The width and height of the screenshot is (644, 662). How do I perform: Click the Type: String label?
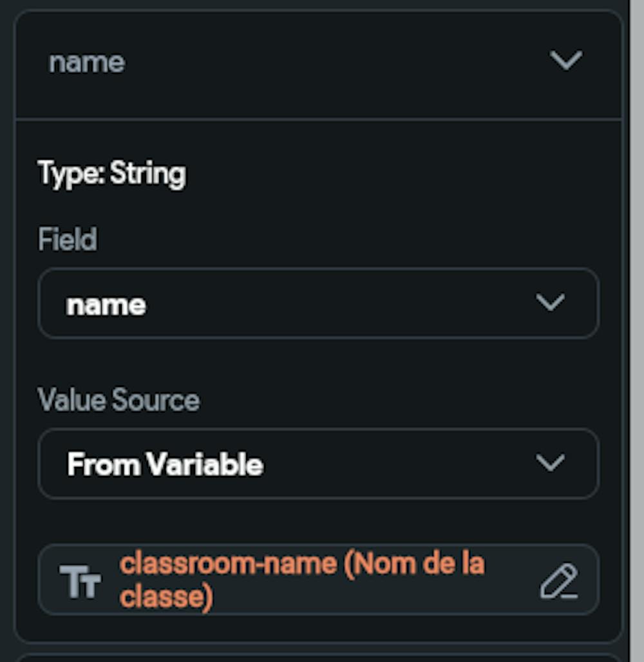pyautogui.click(x=112, y=174)
